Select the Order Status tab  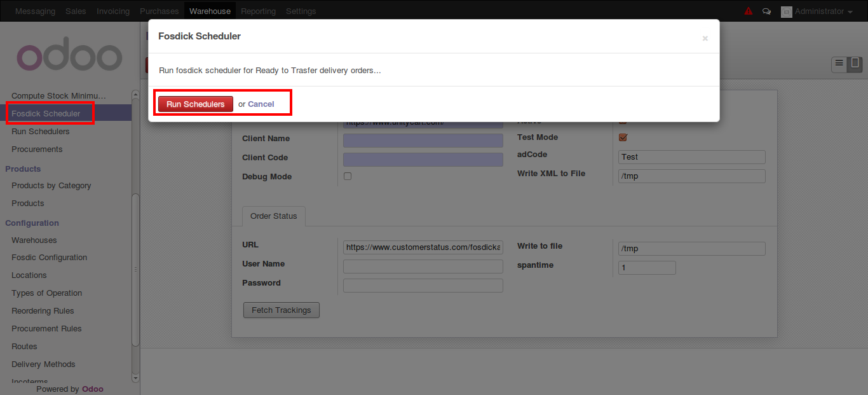[x=274, y=216]
